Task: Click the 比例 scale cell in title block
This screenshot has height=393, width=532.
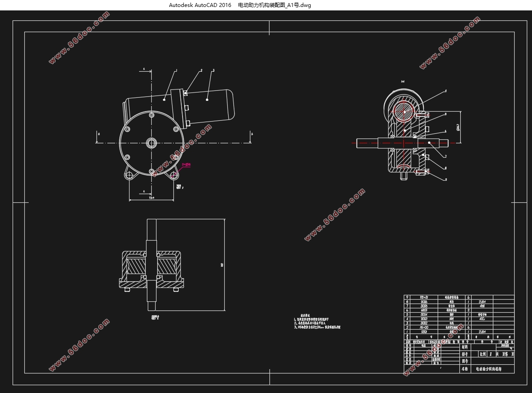Action: (x=482, y=354)
